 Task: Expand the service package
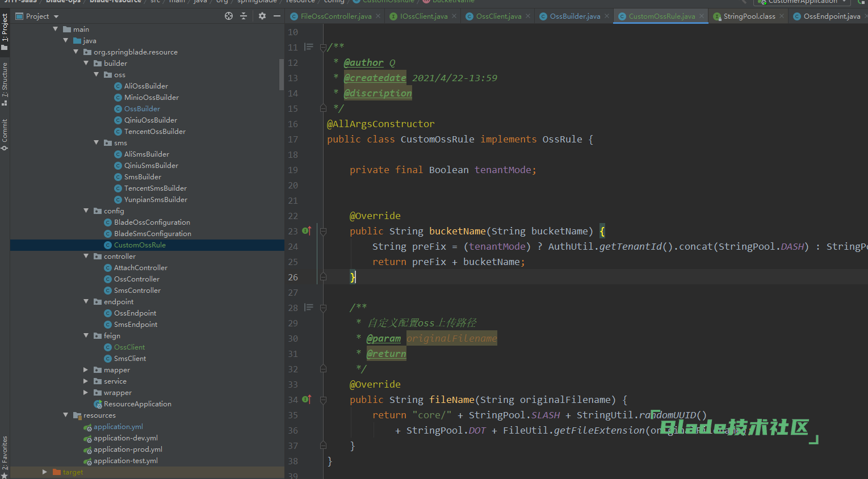coord(86,381)
